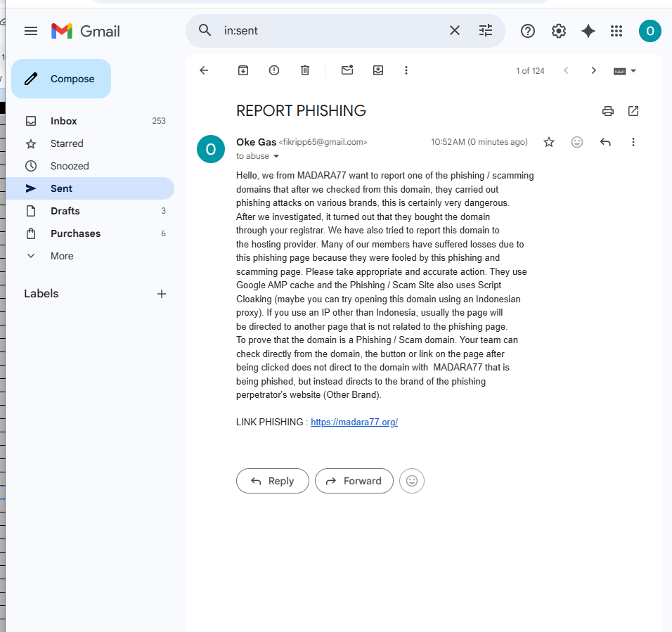Click the search magnifier icon
This screenshot has height=632, width=672.
(205, 30)
